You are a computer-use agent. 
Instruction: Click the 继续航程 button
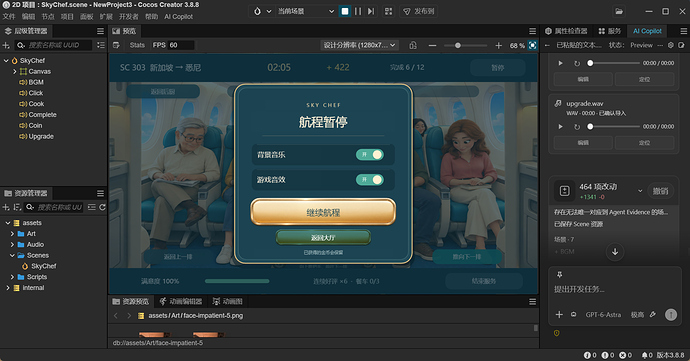[323, 213]
